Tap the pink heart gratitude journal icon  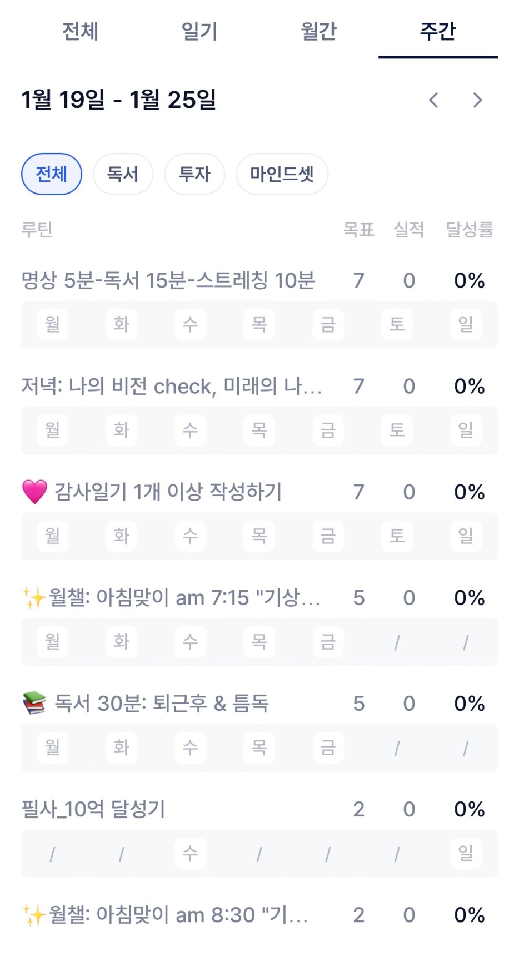[34, 492]
